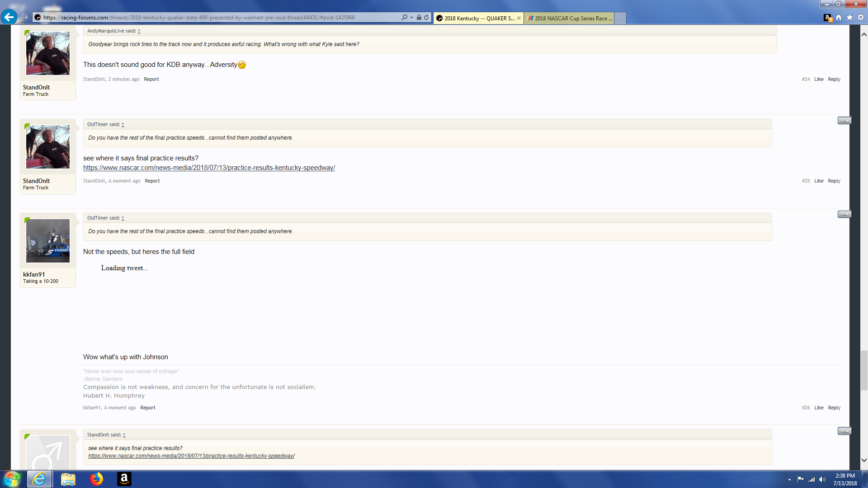Screen dimensions: 868x488
Task: Select the 2018 Kentucky QUAKER tab
Action: coord(477,18)
